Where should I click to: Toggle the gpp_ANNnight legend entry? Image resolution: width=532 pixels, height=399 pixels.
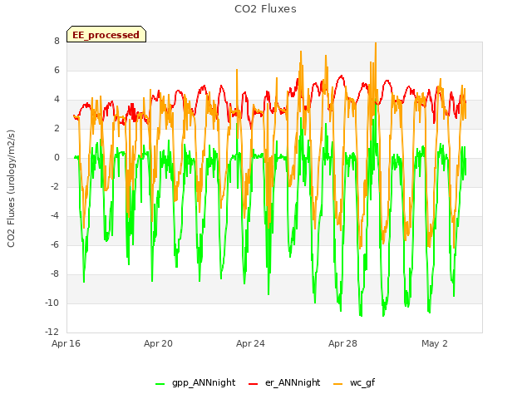tap(195, 382)
